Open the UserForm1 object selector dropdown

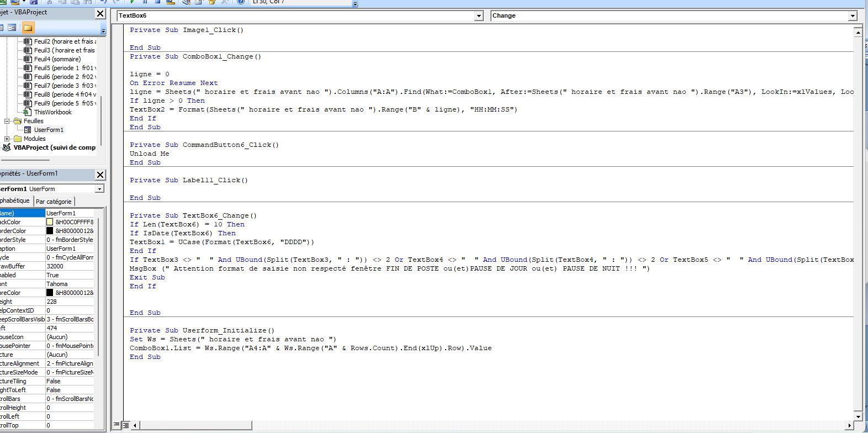99,189
